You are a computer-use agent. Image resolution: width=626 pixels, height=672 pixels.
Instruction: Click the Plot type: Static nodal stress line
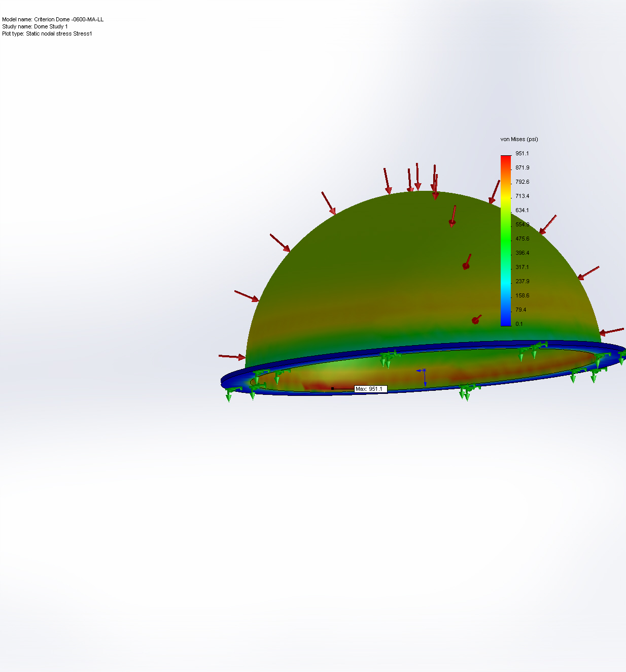point(47,33)
